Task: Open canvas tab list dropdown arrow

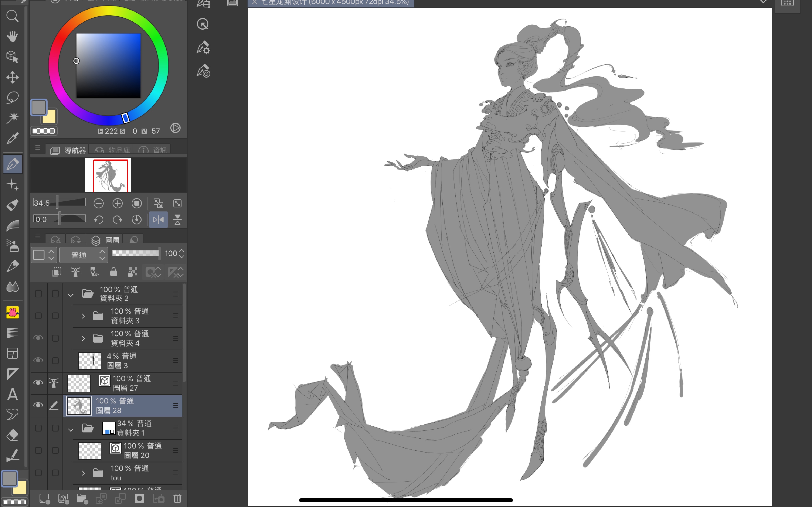Action: 763,2
